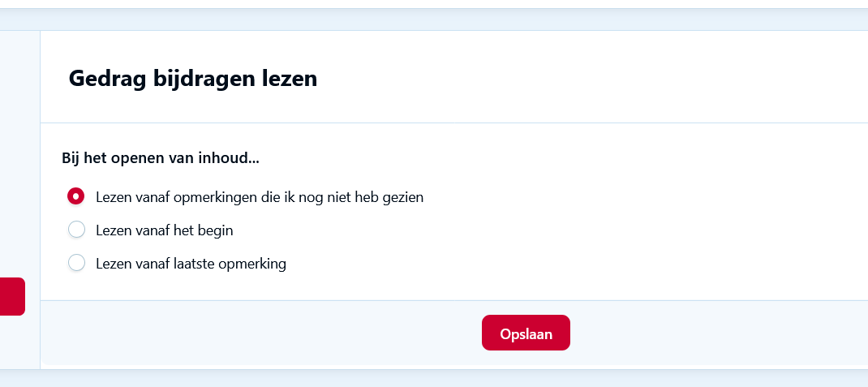Click the light blue strip at the bottom
Image resolution: width=868 pixels, height=387 pixels.
click(434, 378)
